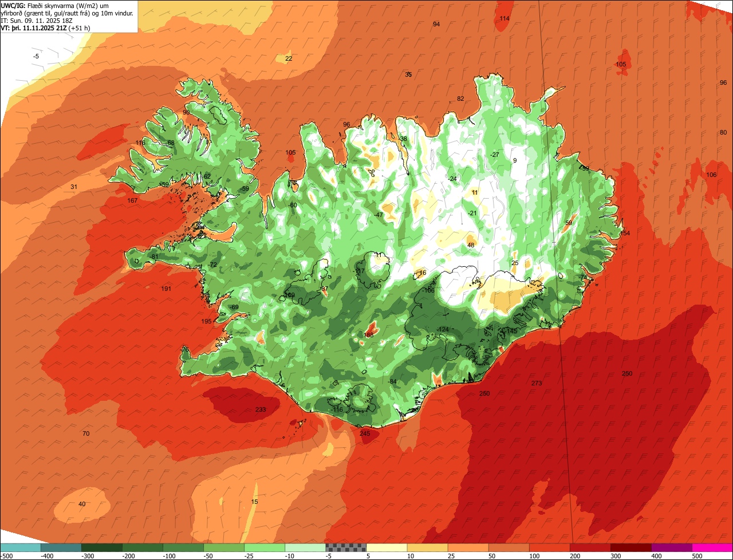This screenshot has width=733, height=560.
Task: Choose the orange swatch between 50 and 100
Action: pyautogui.click(x=509, y=547)
